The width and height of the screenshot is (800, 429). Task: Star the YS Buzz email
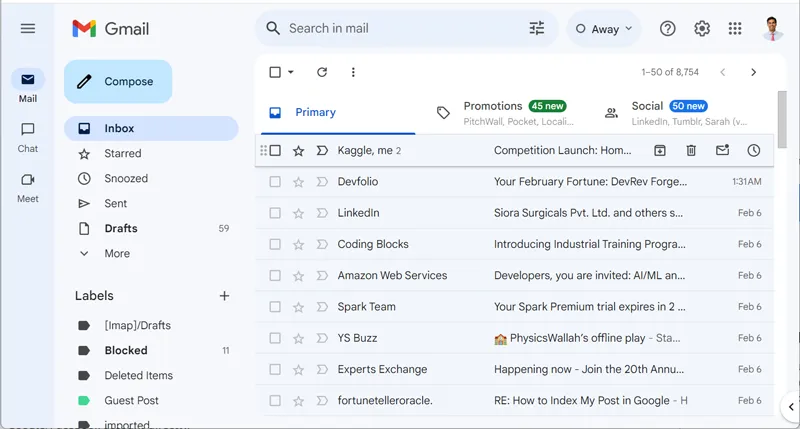coord(298,339)
